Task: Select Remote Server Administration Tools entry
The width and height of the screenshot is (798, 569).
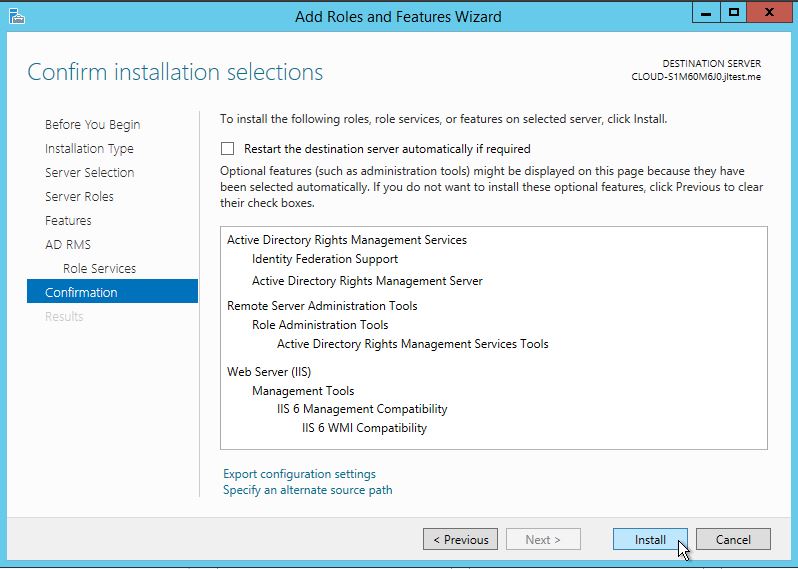Action: tap(322, 306)
